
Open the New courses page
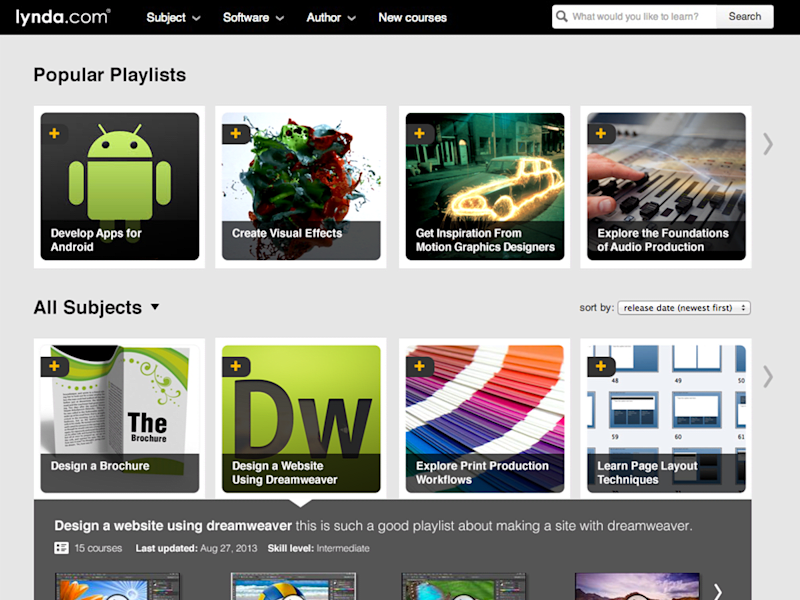click(x=412, y=18)
